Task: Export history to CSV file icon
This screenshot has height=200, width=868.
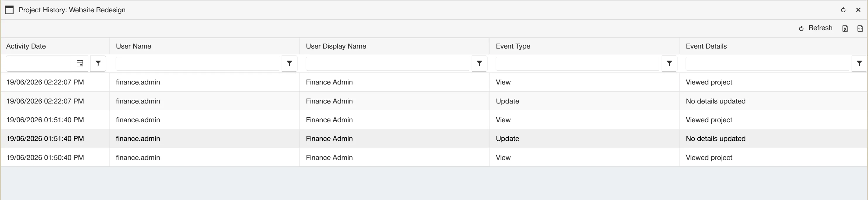Action: click(x=860, y=29)
